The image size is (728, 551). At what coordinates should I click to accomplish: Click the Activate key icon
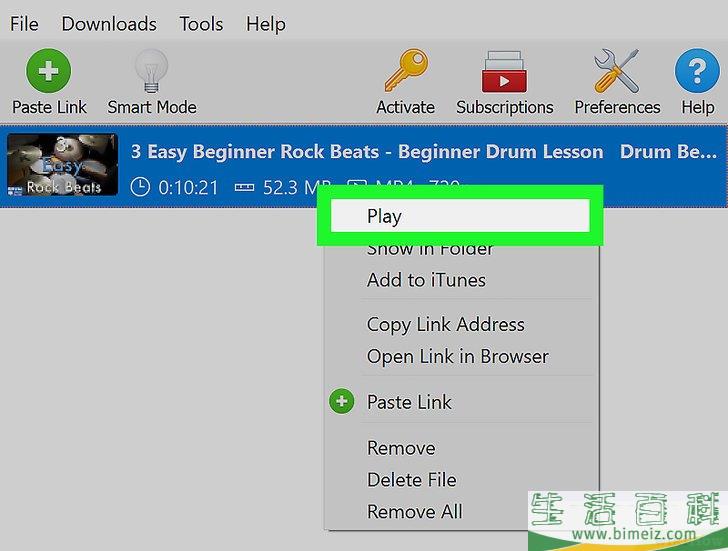[x=405, y=72]
